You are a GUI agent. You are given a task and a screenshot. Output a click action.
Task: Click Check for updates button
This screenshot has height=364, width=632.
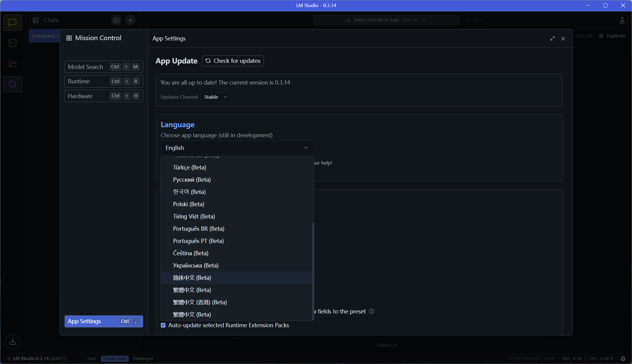click(x=233, y=61)
